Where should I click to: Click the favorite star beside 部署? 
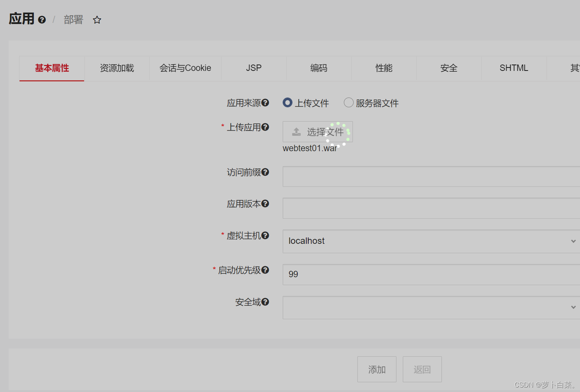pos(97,20)
